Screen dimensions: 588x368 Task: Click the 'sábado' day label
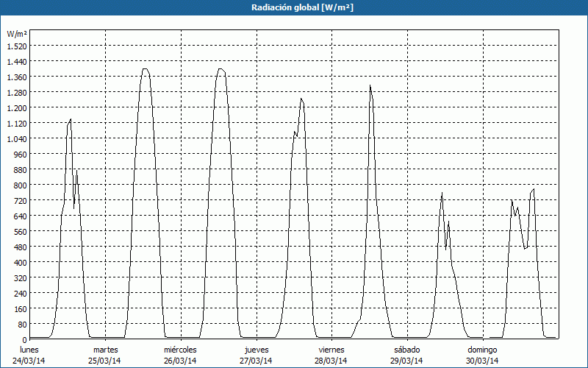click(407, 350)
